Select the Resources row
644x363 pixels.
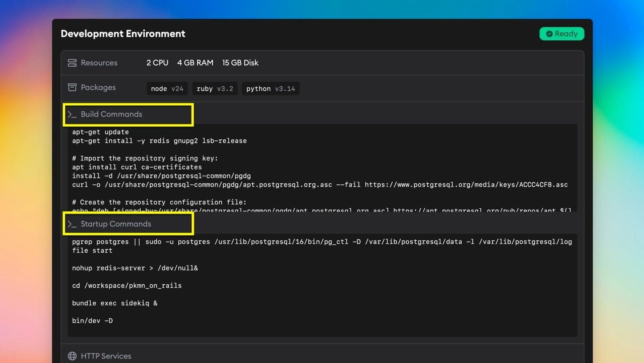coord(99,63)
